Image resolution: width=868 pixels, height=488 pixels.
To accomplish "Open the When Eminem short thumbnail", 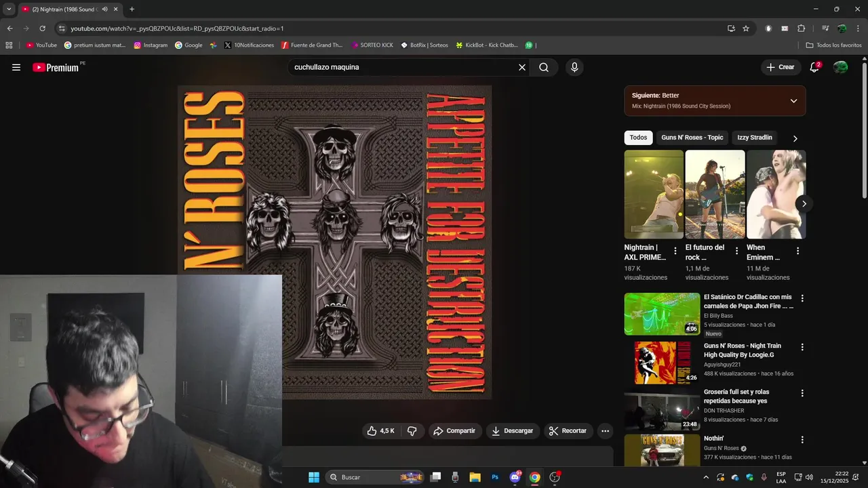I will [776, 195].
